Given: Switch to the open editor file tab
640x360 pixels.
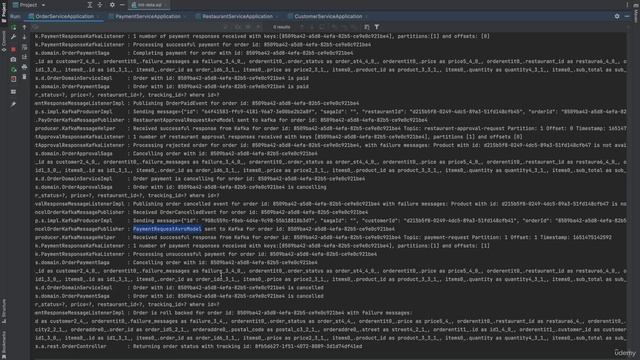Looking at the screenshot, I should [149, 5].
